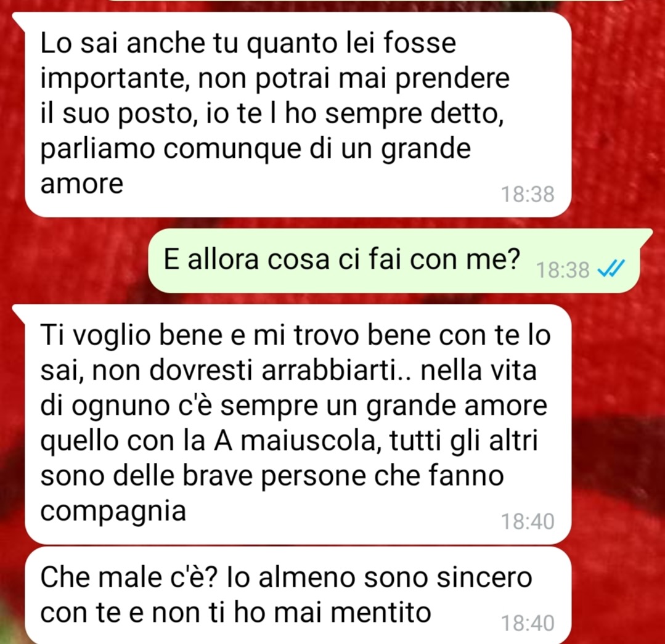Viewport: 665px width, 644px height.
Task: Click the 18:40 timestamp under "compagnia"
Action: click(x=528, y=521)
